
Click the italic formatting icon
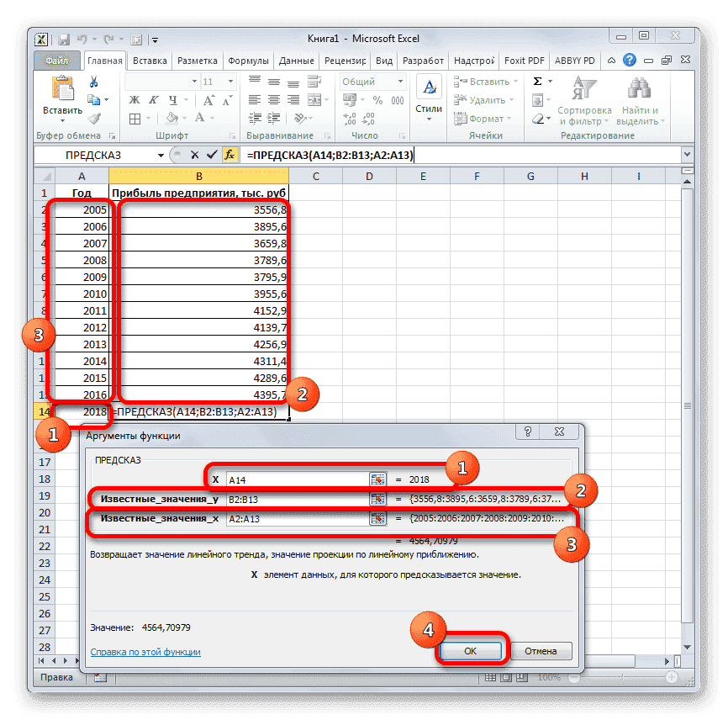pyautogui.click(x=154, y=98)
